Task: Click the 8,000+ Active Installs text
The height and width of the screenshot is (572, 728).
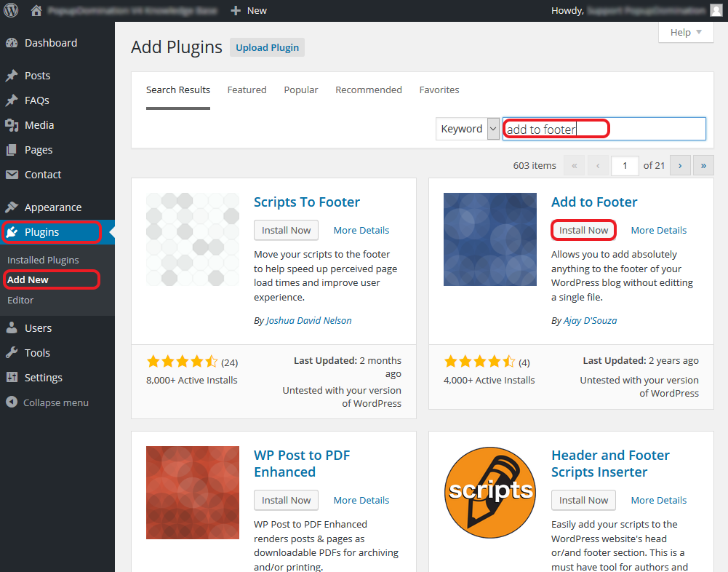Action: tap(192, 380)
